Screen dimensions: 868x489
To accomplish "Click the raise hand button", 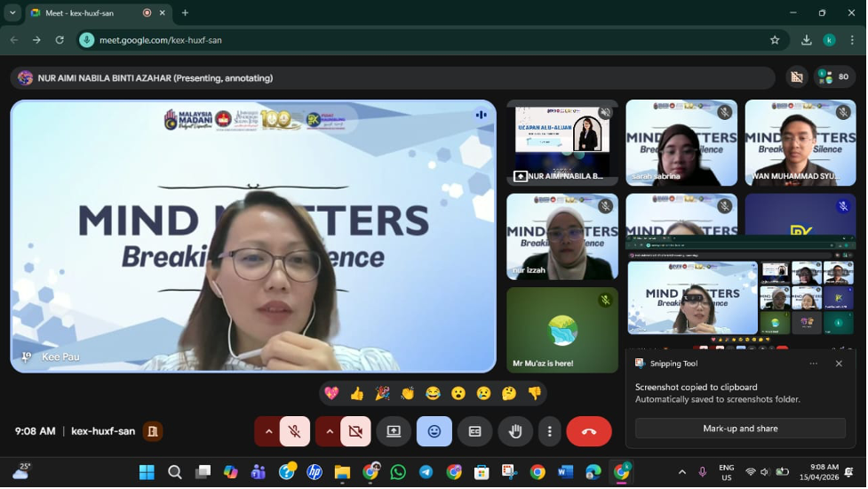I will click(515, 431).
